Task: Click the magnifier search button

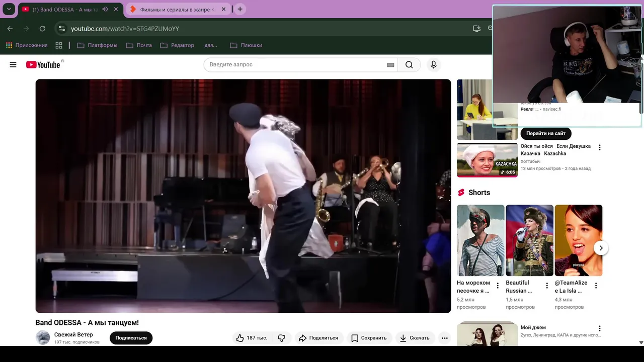Action: point(409,65)
